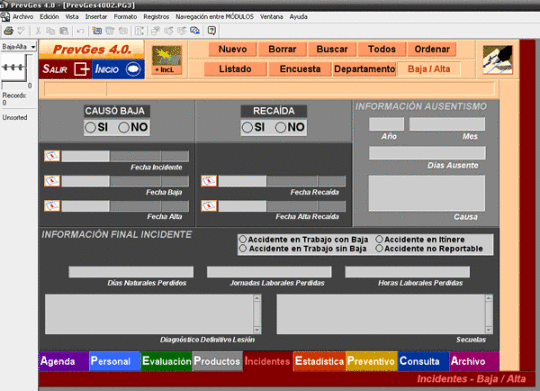This screenshot has width=540, height=391.
Task: Click the Baja / Alta button
Action: click(429, 69)
